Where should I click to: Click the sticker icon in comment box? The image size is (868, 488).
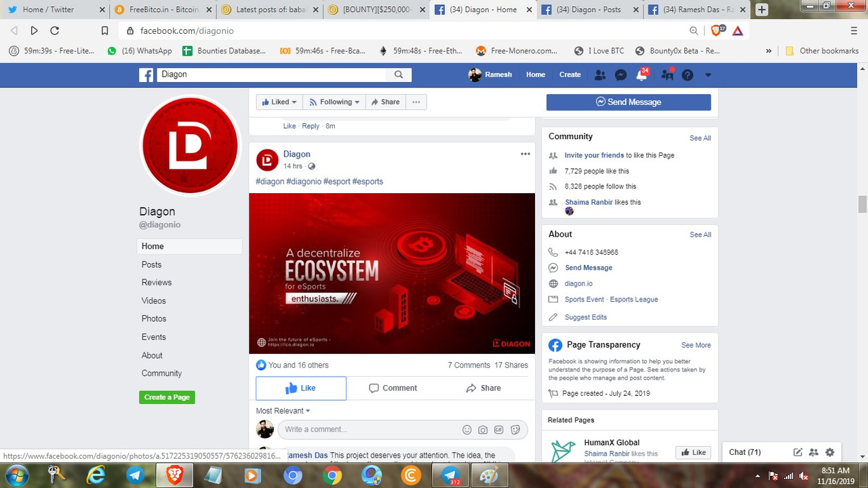click(515, 430)
